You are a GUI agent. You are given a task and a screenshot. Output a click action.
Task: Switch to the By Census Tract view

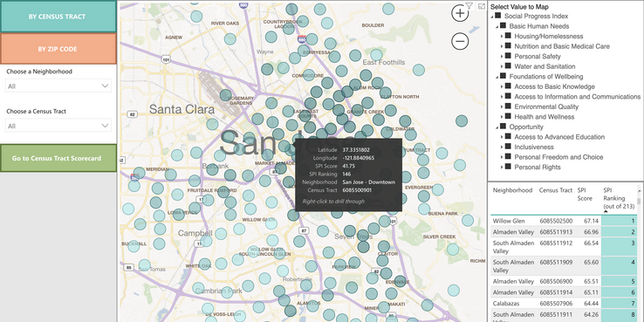[x=58, y=17]
